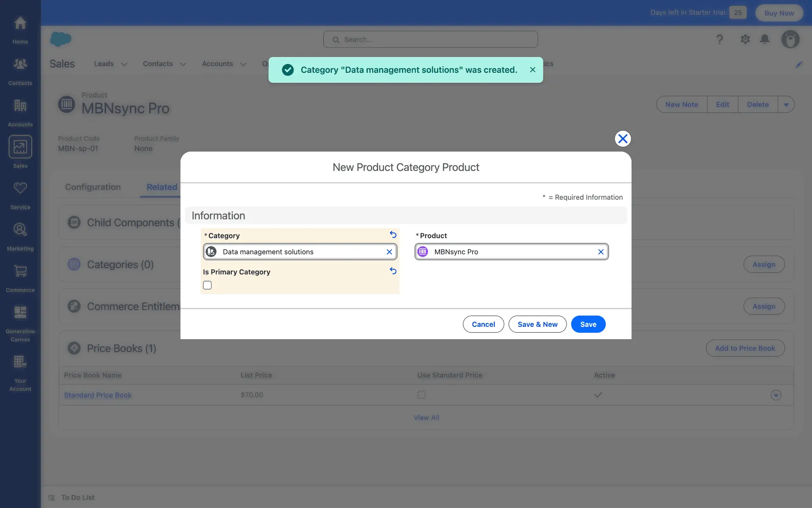Save the new product category
The height and width of the screenshot is (508, 812).
(x=588, y=324)
